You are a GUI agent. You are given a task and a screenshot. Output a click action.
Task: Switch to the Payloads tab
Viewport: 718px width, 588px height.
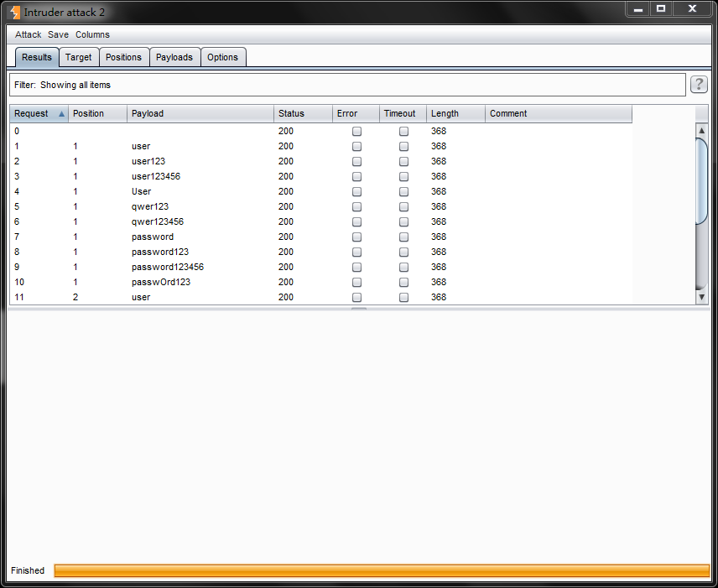click(x=174, y=57)
